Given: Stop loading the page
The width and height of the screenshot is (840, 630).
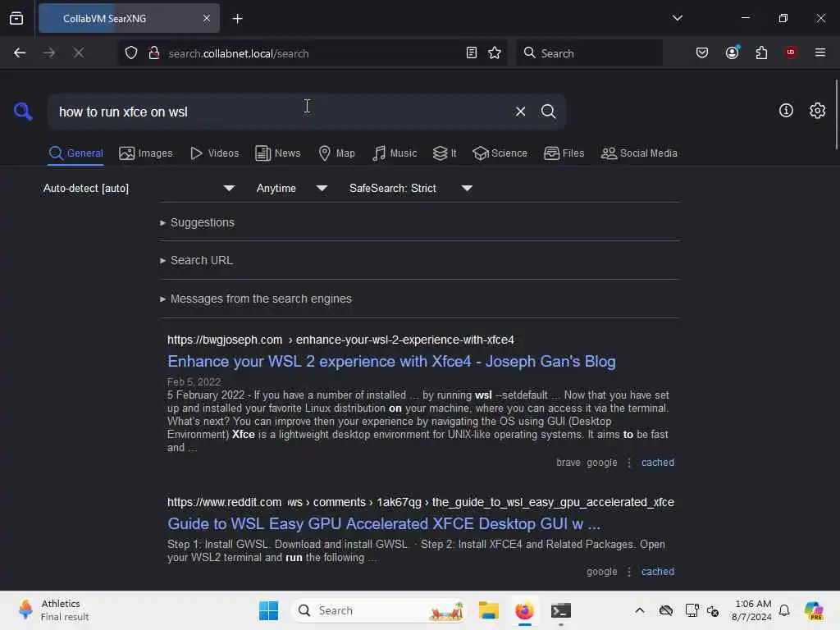Looking at the screenshot, I should pyautogui.click(x=78, y=52).
